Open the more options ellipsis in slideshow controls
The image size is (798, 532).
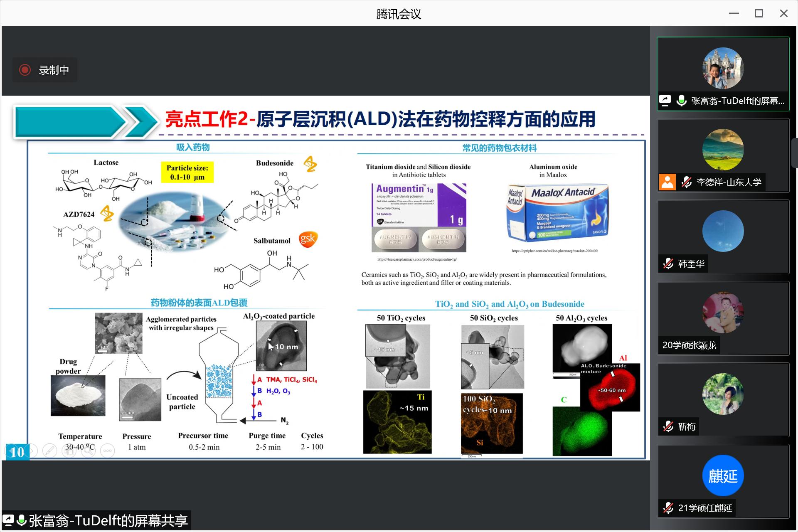coord(107,451)
